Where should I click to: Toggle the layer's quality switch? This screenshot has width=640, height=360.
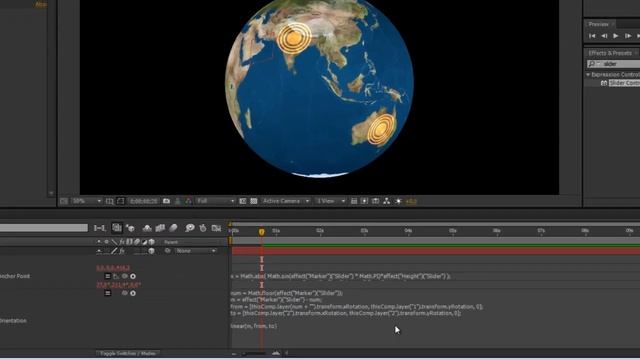114,251
